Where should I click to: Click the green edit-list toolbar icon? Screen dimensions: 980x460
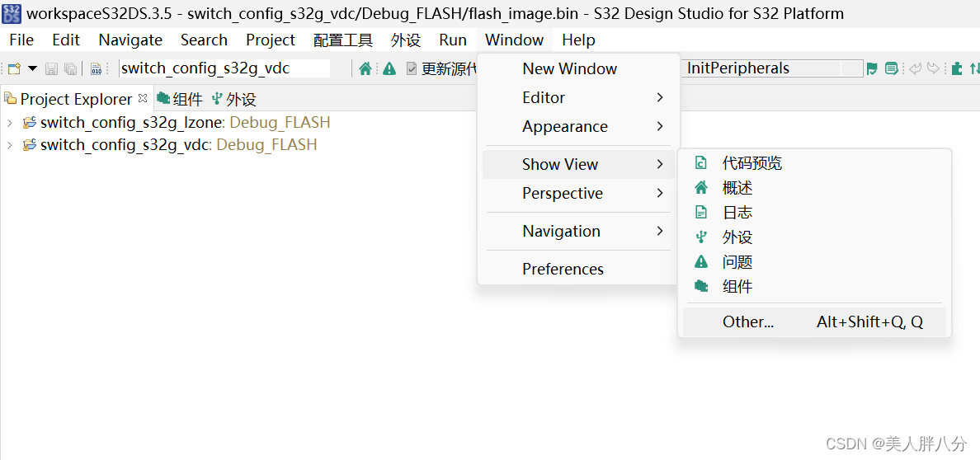tap(892, 68)
